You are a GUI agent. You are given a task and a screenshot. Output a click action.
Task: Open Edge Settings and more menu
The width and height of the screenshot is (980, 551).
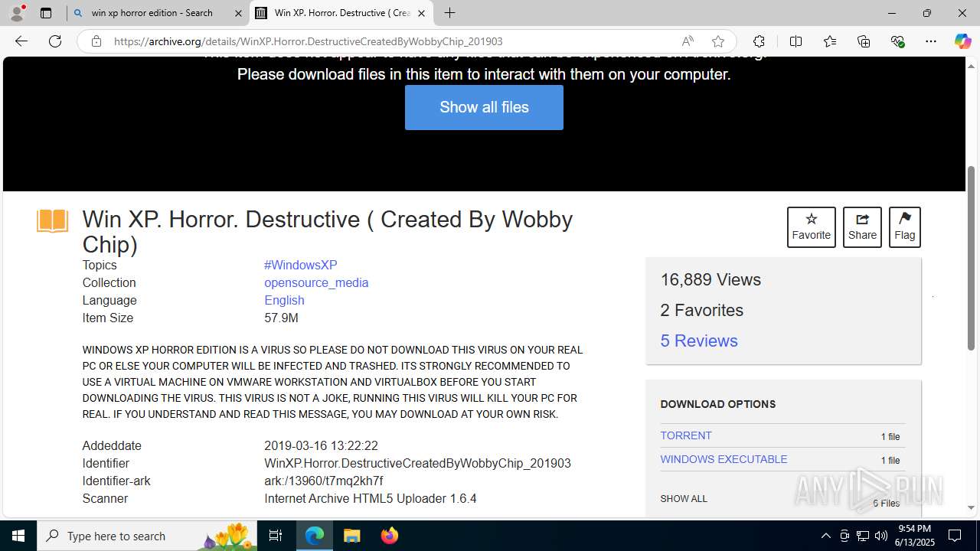(x=931, y=41)
